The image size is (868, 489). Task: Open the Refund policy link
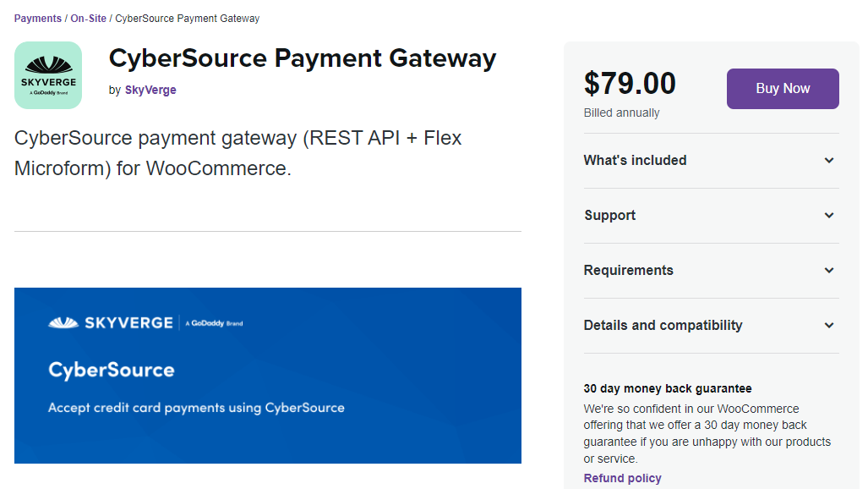tap(622, 479)
